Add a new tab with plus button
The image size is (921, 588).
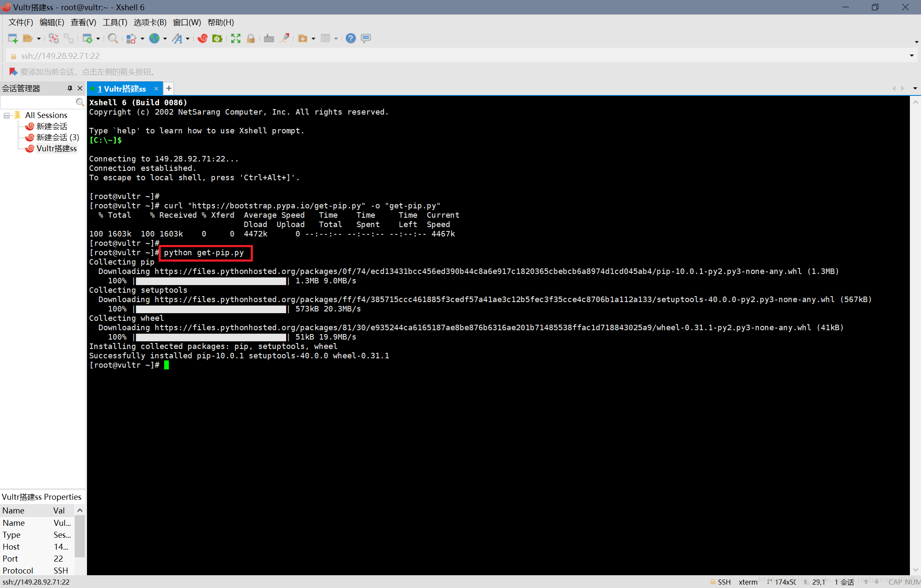tap(169, 88)
